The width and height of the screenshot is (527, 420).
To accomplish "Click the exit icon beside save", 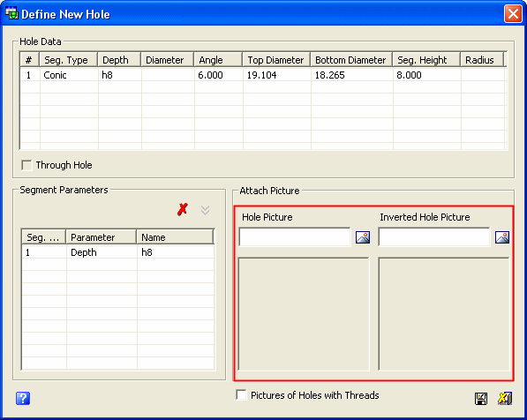I will click(x=505, y=399).
